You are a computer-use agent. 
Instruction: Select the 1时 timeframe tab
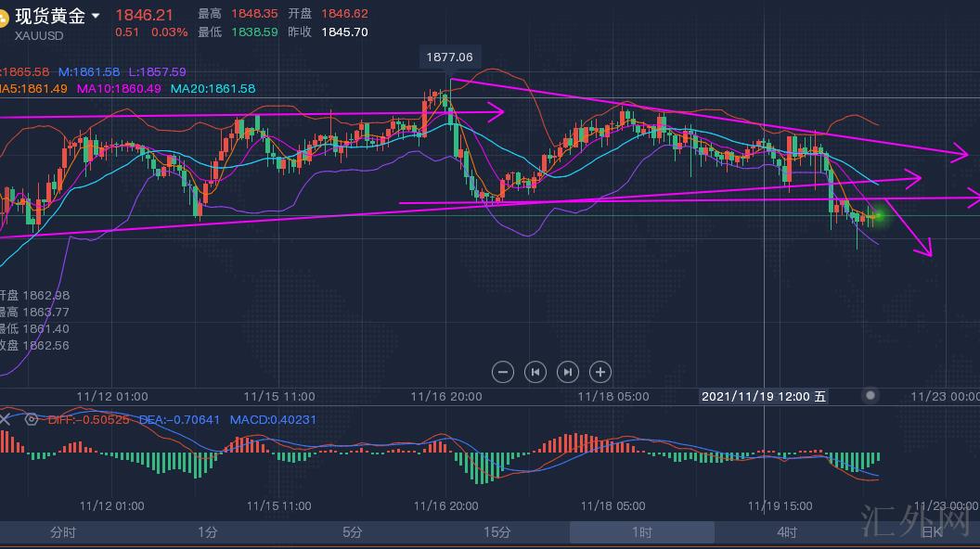tap(641, 532)
